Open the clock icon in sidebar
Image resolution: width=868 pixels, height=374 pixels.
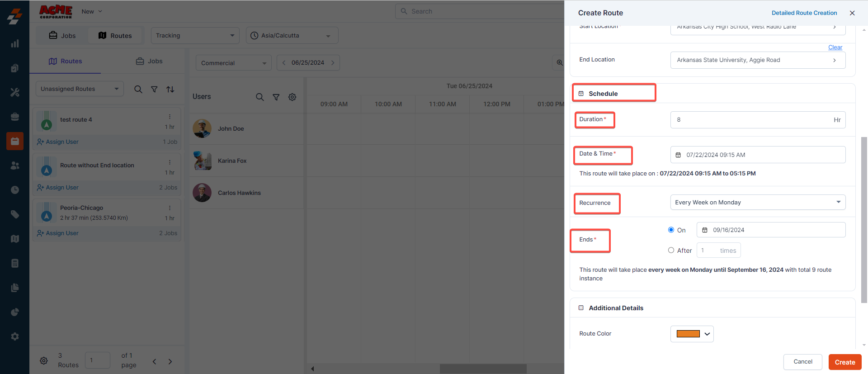click(15, 190)
